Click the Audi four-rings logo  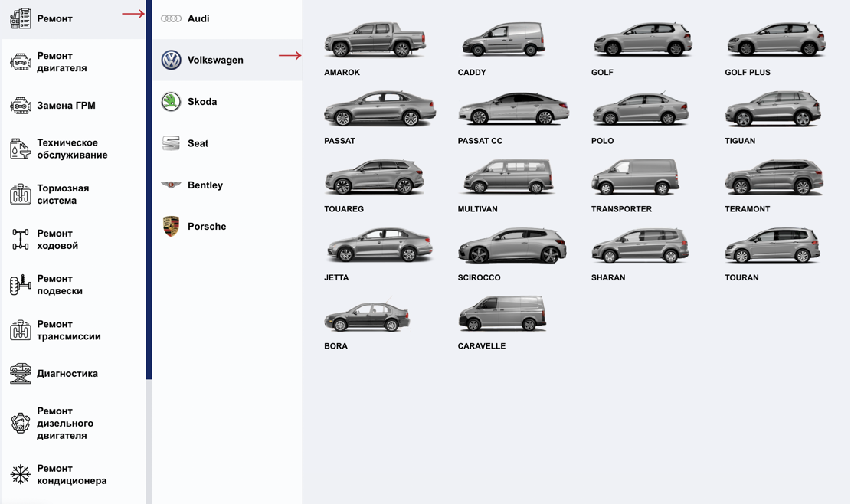[171, 18]
